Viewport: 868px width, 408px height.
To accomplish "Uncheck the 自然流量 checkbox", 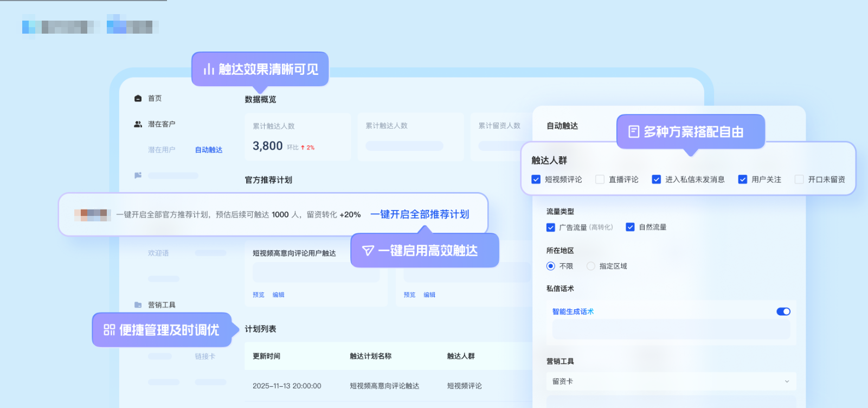I will coord(630,227).
